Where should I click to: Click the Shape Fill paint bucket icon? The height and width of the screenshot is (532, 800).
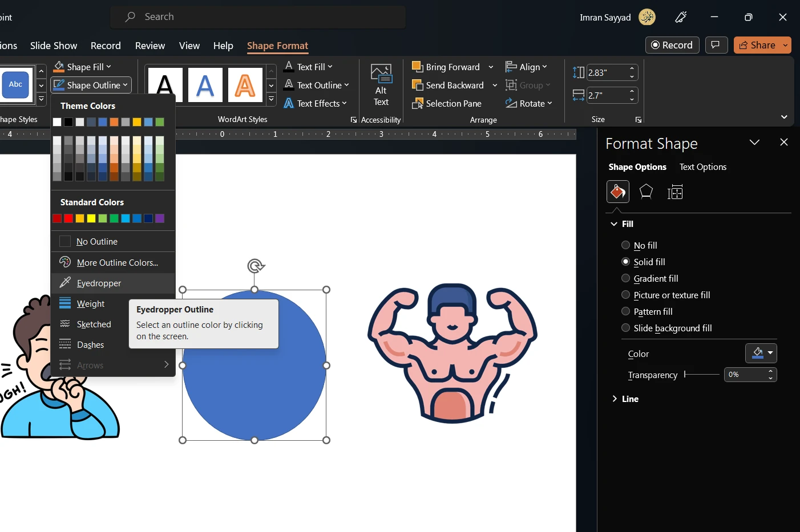click(59, 67)
